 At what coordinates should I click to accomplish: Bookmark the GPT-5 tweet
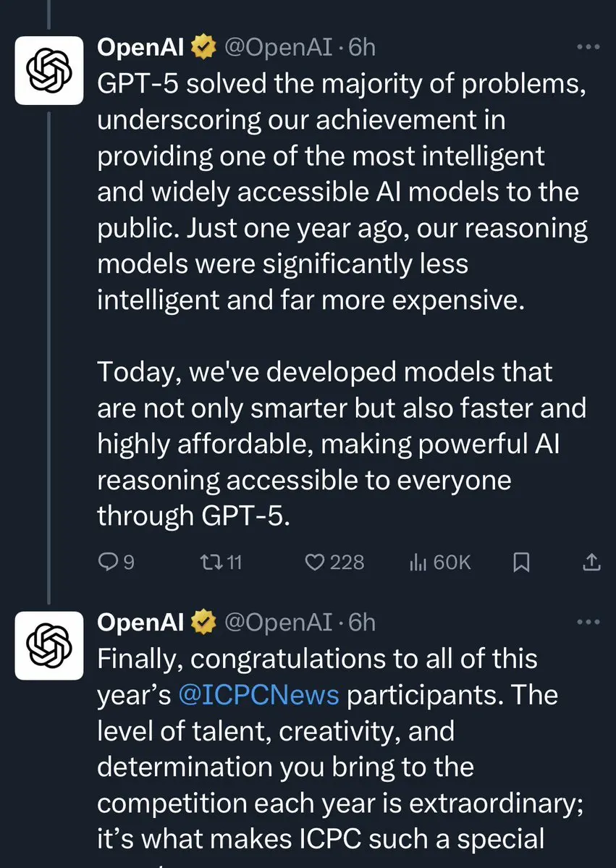point(521,562)
